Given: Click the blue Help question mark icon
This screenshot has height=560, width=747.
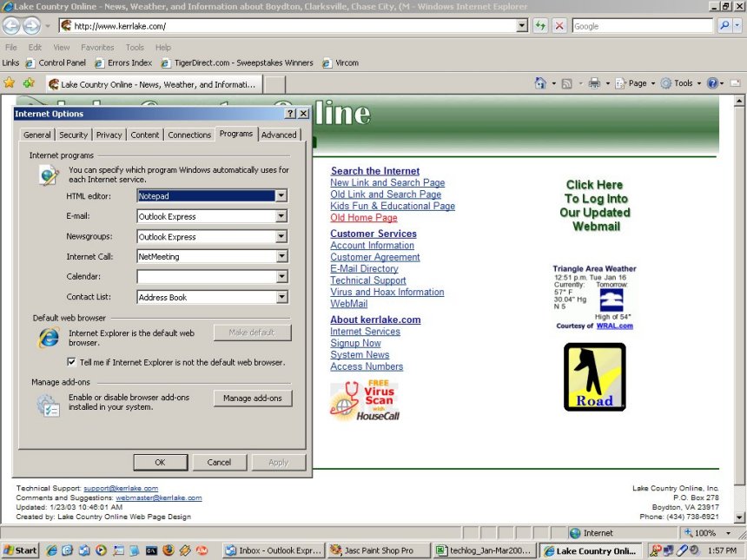Looking at the screenshot, I should pos(712,83).
